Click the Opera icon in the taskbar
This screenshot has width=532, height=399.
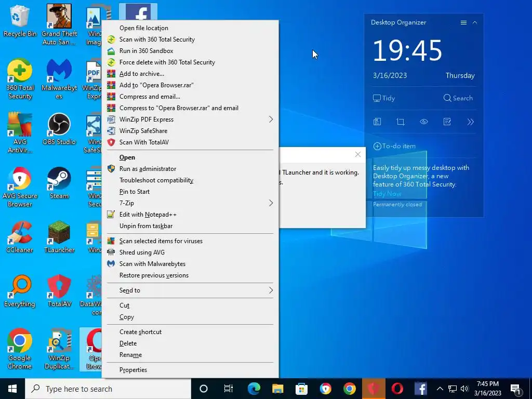click(397, 389)
